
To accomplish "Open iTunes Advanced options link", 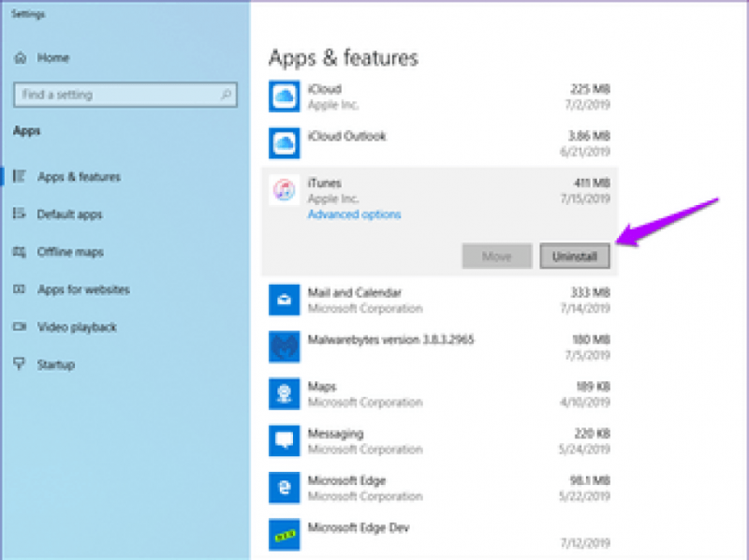I will click(x=354, y=214).
